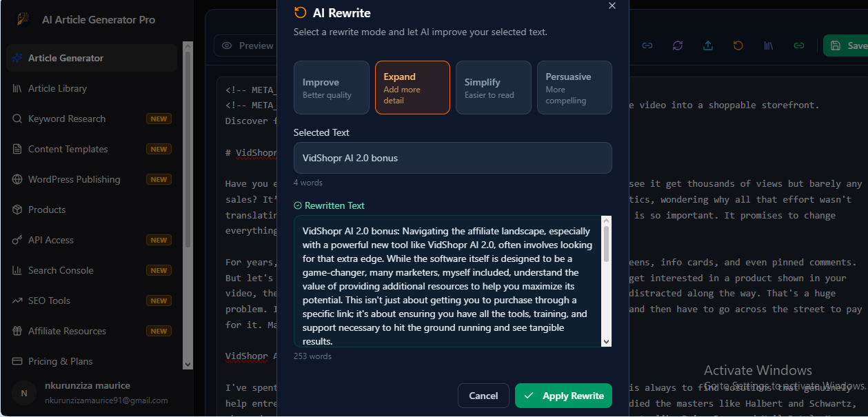Apply the rewrite to the article

(x=563, y=396)
